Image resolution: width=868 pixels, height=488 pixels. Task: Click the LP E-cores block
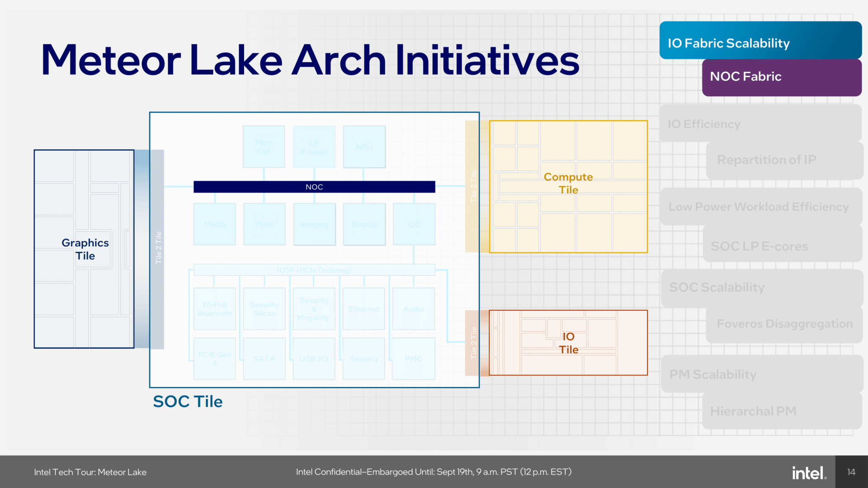314,147
